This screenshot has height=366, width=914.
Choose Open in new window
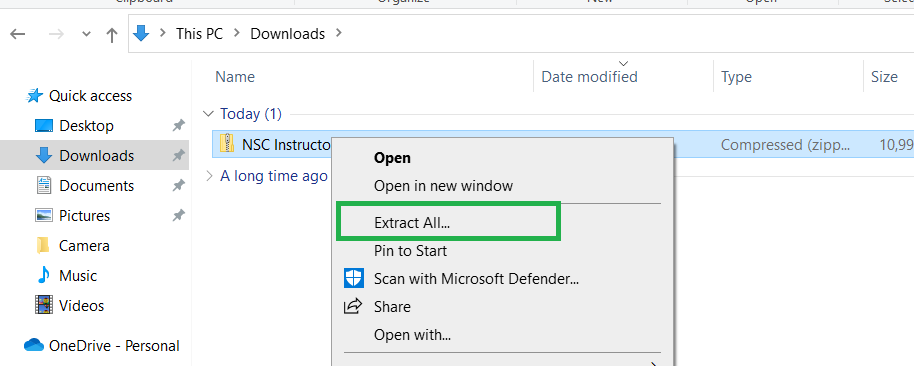click(x=443, y=186)
